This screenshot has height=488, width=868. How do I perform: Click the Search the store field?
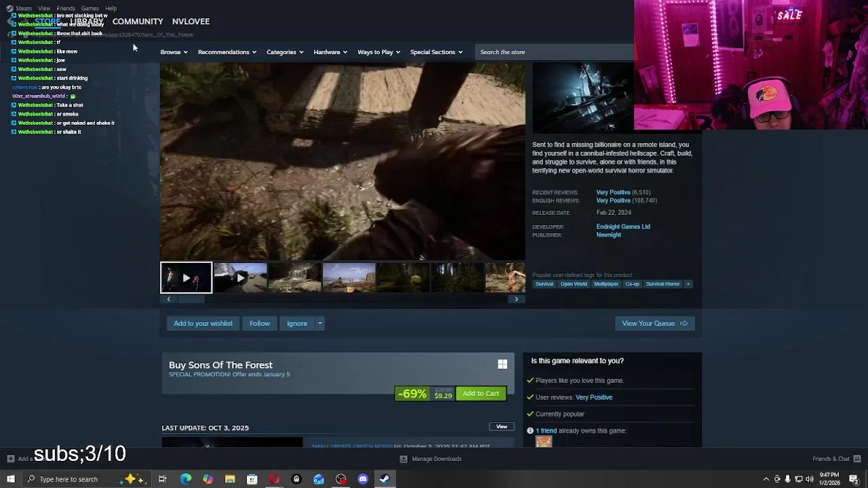click(x=554, y=52)
